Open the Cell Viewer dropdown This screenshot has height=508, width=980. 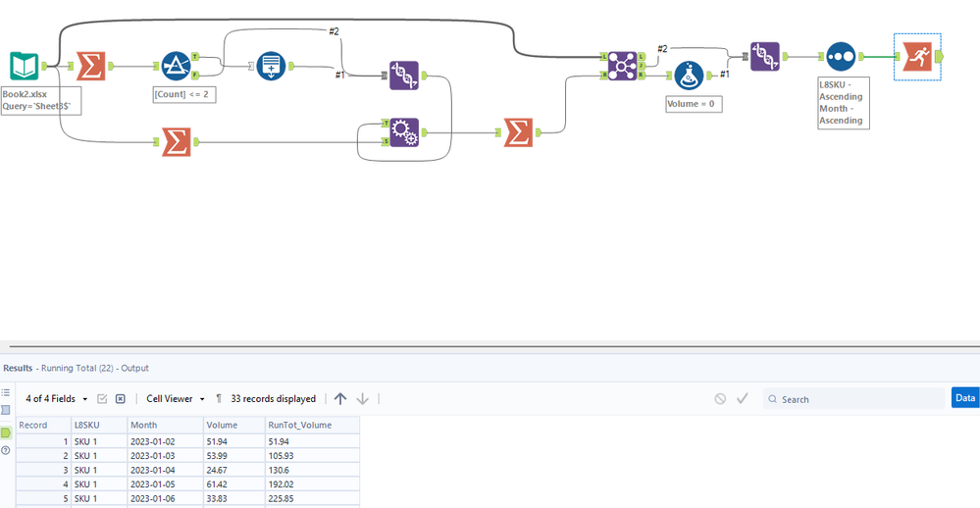pos(176,398)
